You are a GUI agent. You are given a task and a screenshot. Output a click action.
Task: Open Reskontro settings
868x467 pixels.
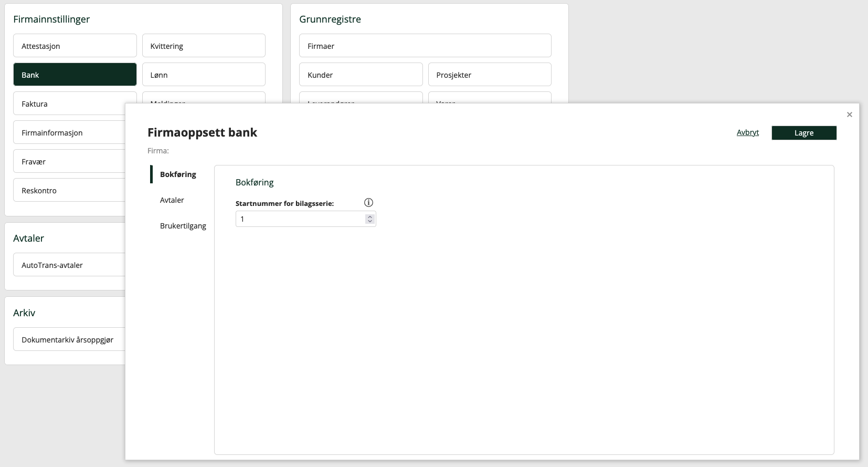(x=69, y=190)
